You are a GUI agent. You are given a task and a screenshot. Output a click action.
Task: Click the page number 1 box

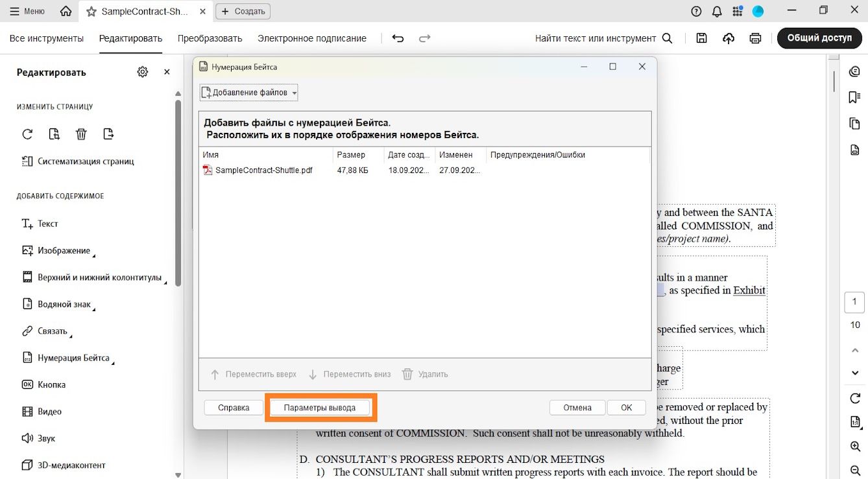[854, 301]
